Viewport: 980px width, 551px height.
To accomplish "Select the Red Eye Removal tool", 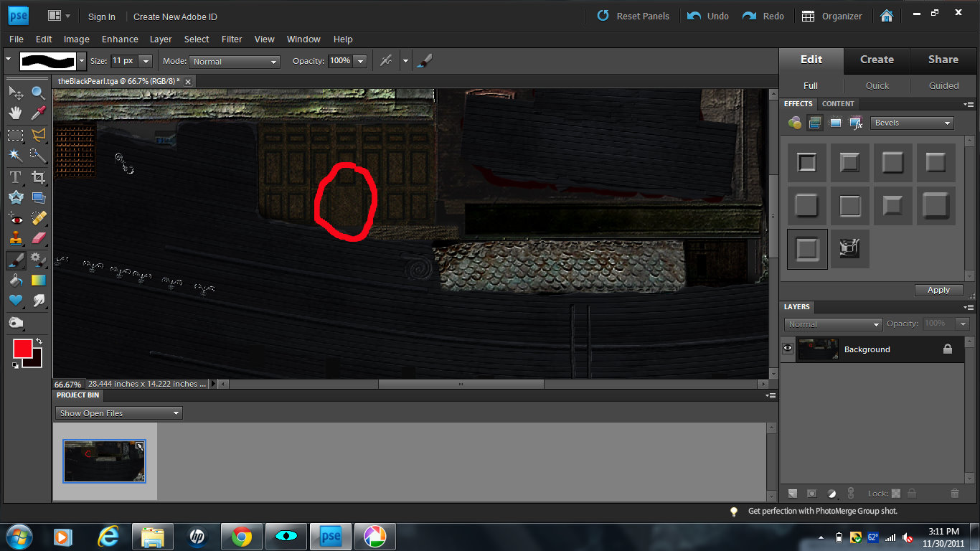I will 16,218.
